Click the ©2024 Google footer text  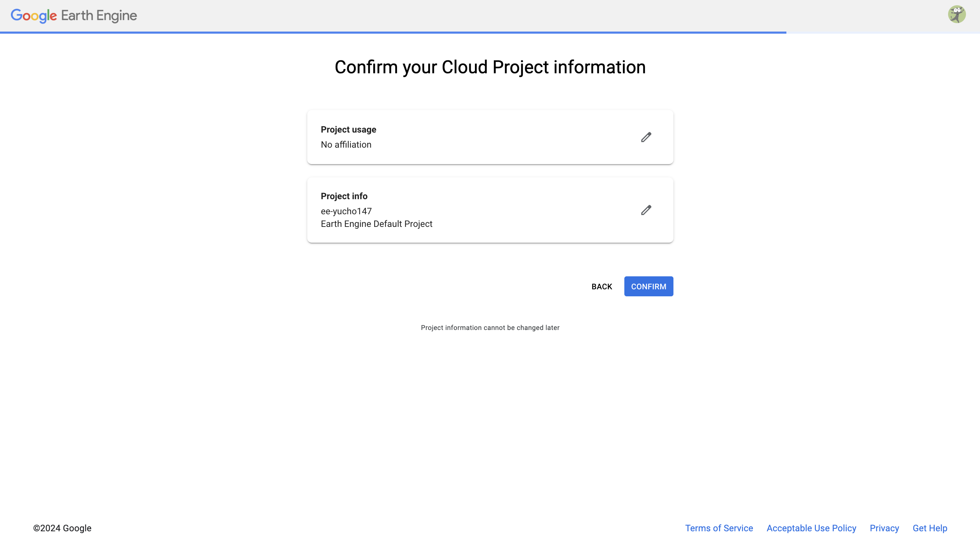[62, 528]
